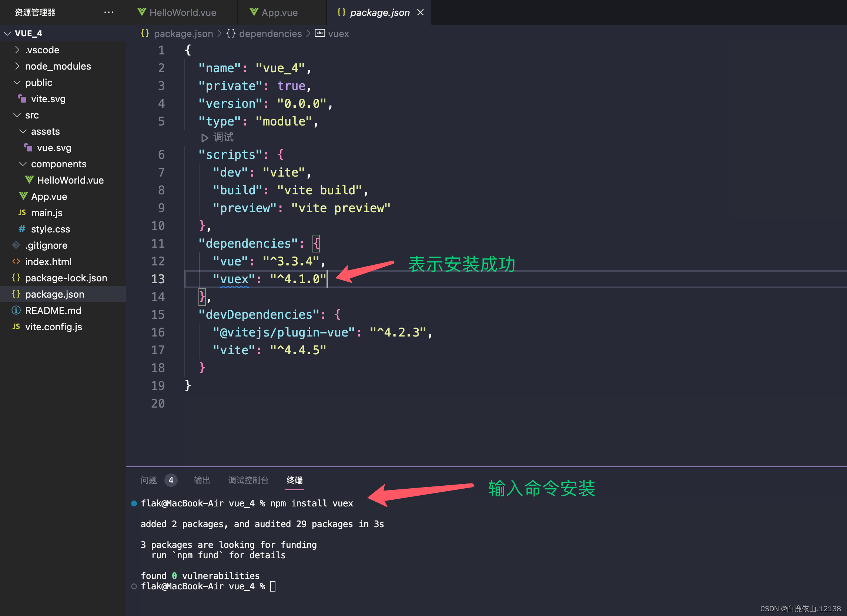Screen dimensions: 847x616
Task: Click the HTML icon next to index.html
Action: pyautogui.click(x=16, y=261)
